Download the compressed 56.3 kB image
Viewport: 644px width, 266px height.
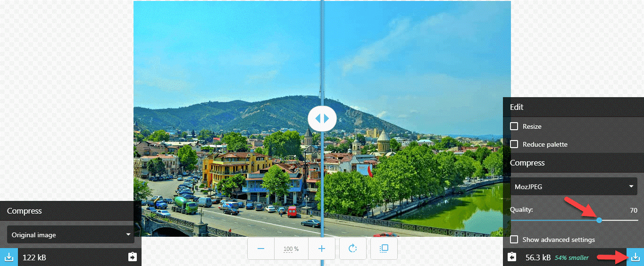click(x=635, y=257)
